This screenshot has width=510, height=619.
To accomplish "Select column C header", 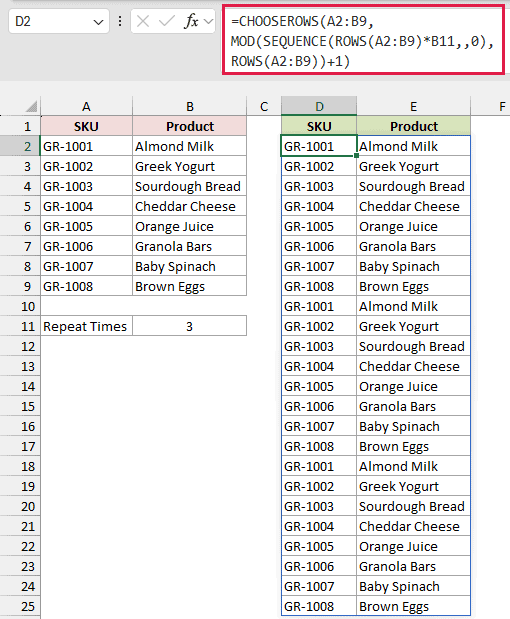I will click(x=264, y=106).
